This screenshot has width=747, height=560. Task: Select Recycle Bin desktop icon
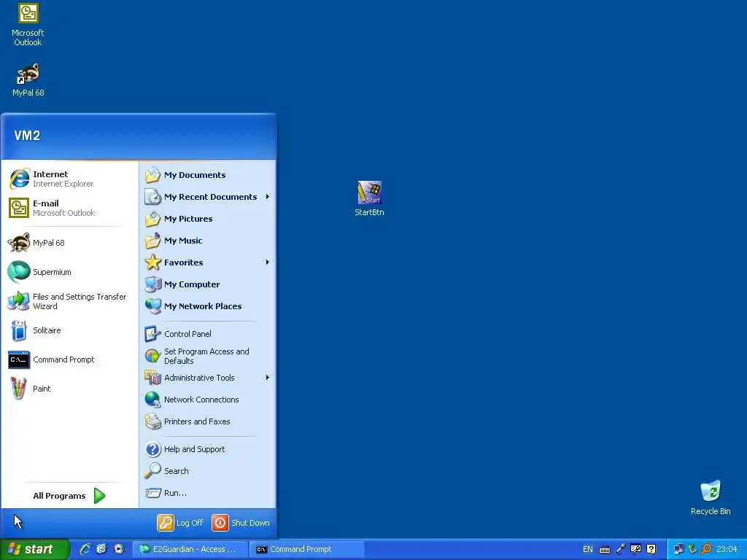pos(711,497)
